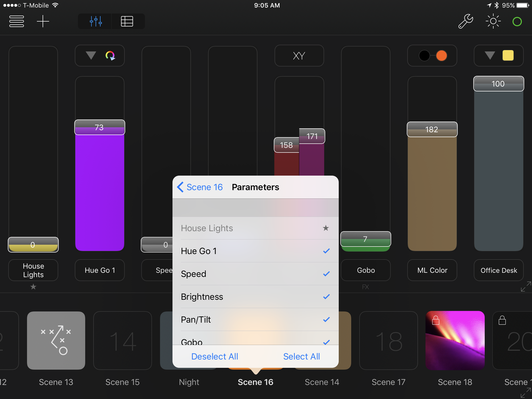The width and height of the screenshot is (532, 399).
Task: Grab the Hue Go 1 fader handle at 73
Action: (99, 127)
